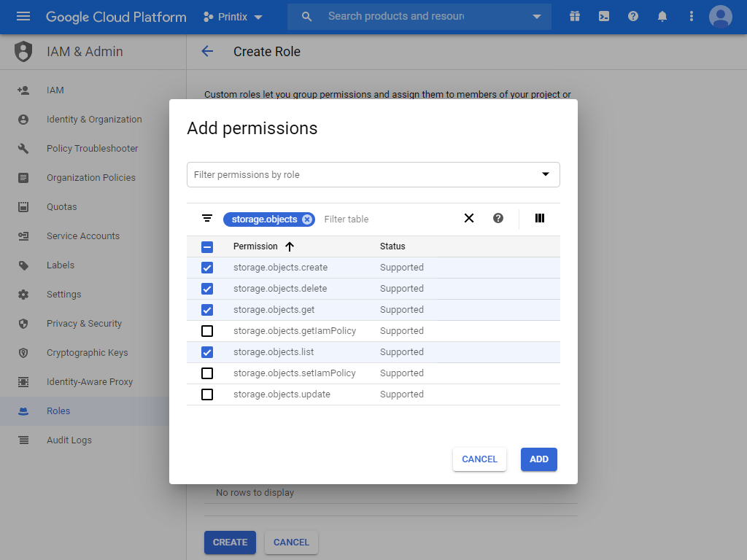Open the Google Cloud apps grid icon
Viewport: 747px width, 560px height.
(x=575, y=15)
